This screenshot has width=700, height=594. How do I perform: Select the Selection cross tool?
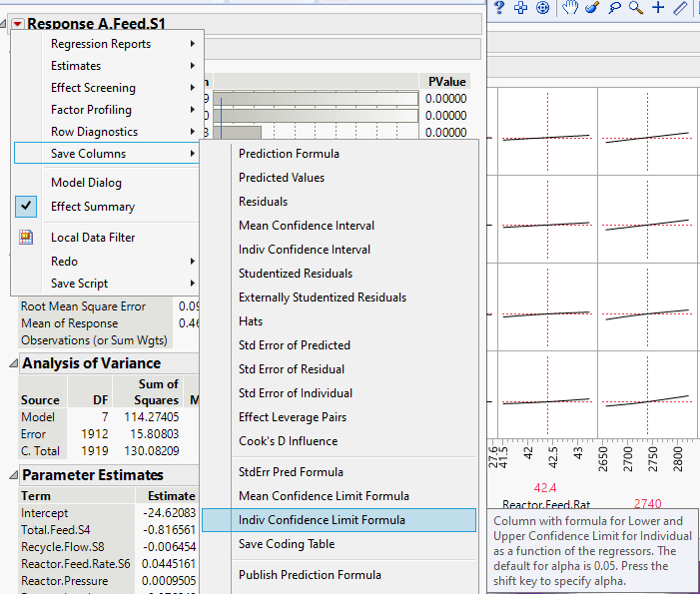click(520, 8)
